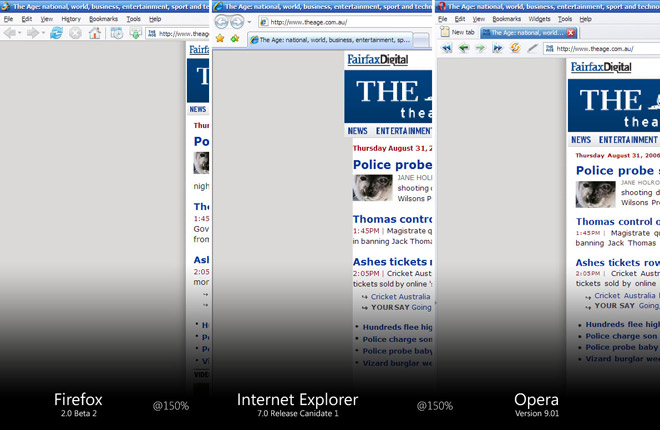Open Firefox Tools menu
The height and width of the screenshot is (430, 660).
[133, 19]
